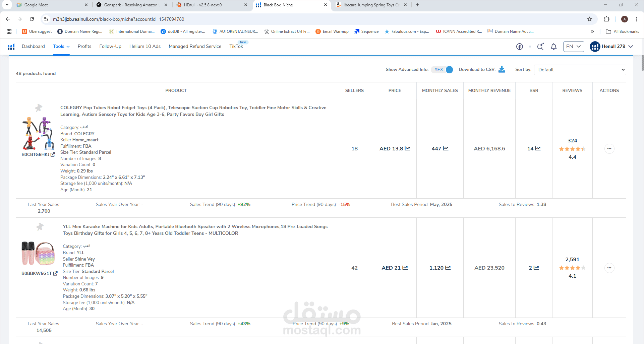Open Chrome three-dot menu
The image size is (644, 344).
click(x=637, y=19)
